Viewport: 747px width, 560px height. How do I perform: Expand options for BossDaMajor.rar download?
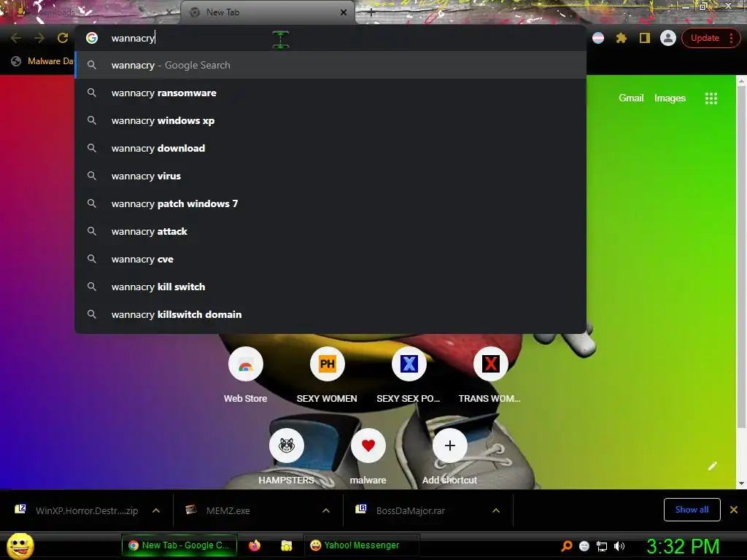(x=496, y=510)
